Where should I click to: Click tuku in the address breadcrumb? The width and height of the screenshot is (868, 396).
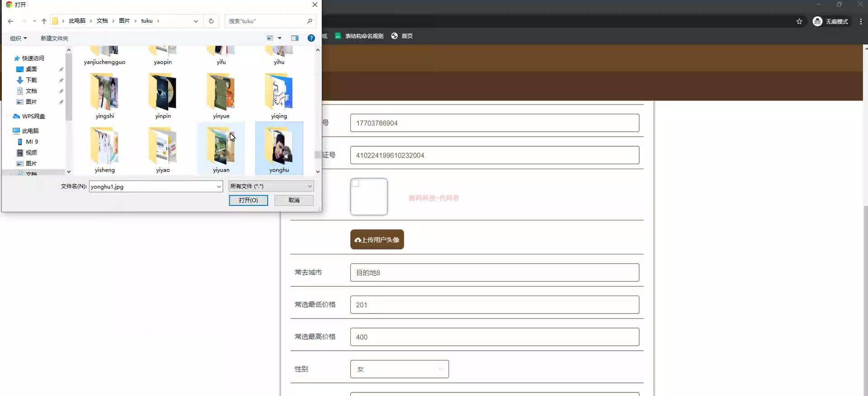pyautogui.click(x=147, y=21)
